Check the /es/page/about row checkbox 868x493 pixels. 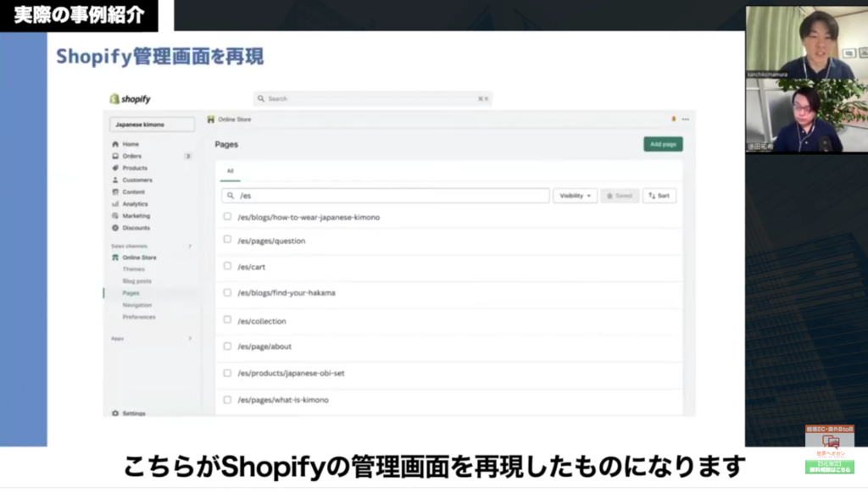pyautogui.click(x=227, y=346)
